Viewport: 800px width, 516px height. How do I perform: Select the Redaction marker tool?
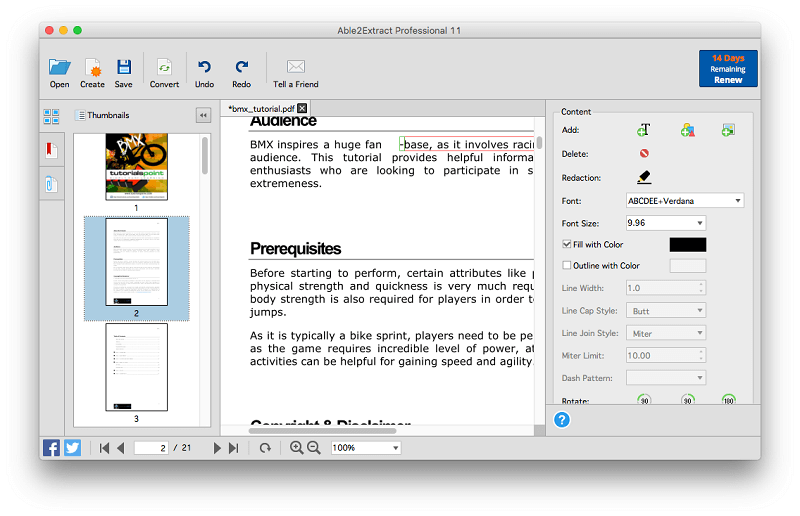(644, 177)
